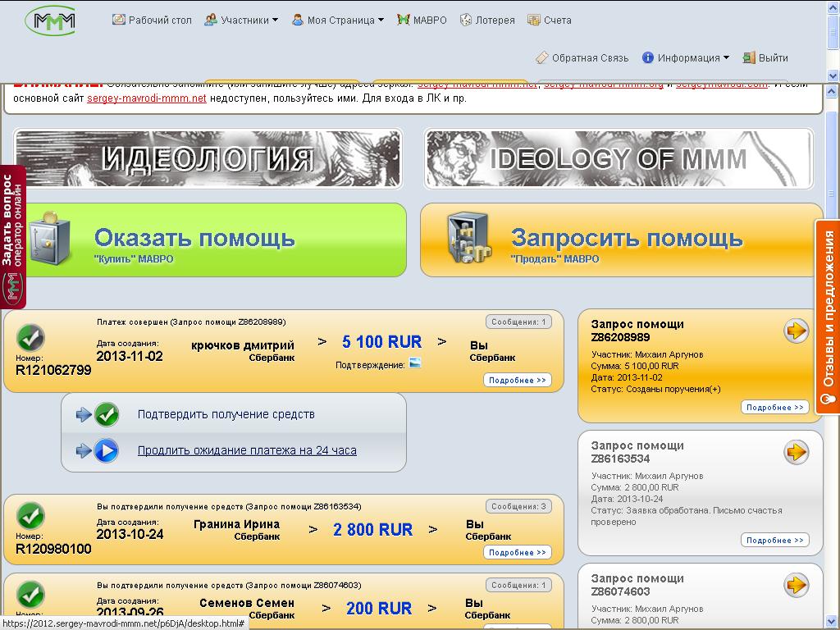
Task: Click sender name крючков дмитрий
Action: (x=243, y=345)
